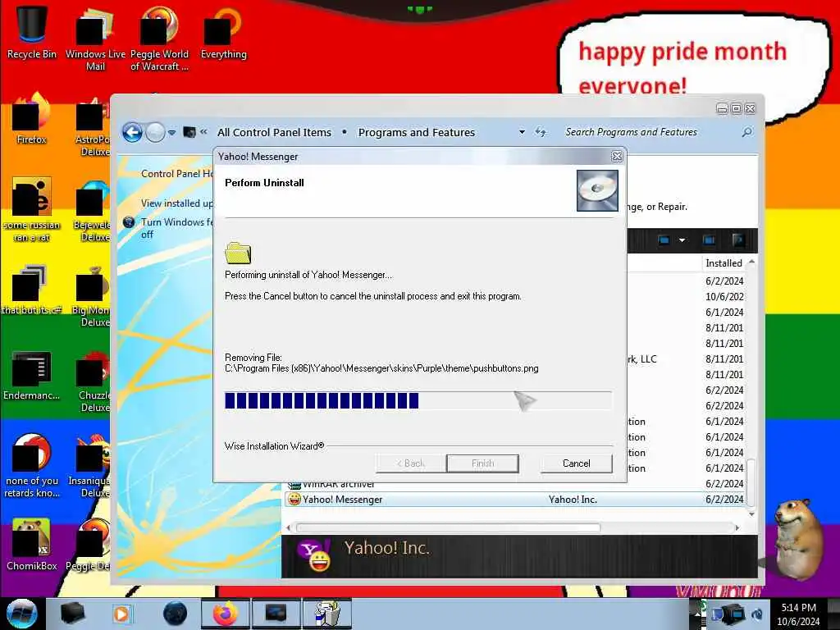Image resolution: width=840 pixels, height=630 pixels.
Task: Click the horizontal scrollbar right arrow
Action: pyautogui.click(x=737, y=527)
